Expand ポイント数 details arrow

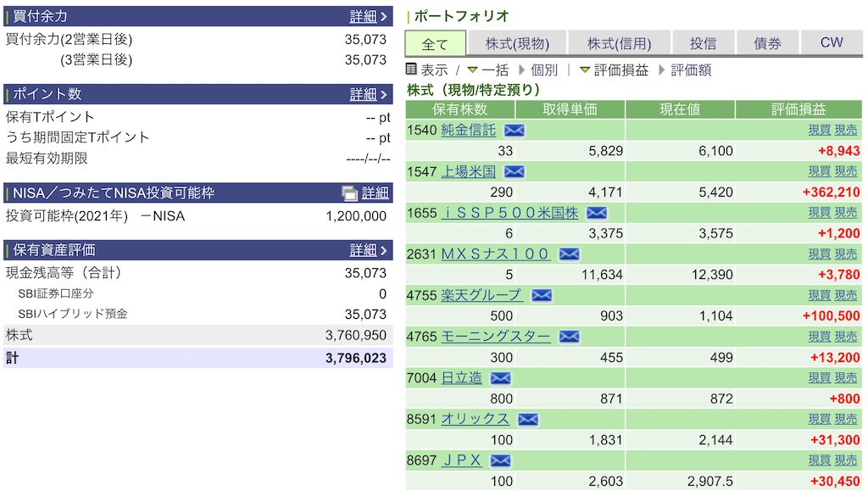368,94
